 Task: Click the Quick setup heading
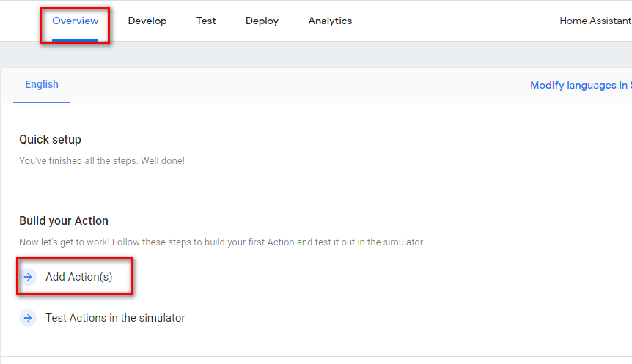coord(50,139)
